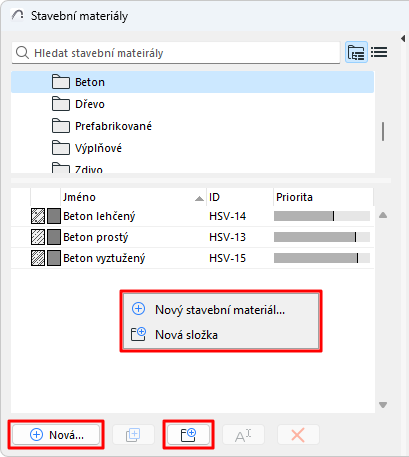Click the Výplňové folder icon

(x=61, y=148)
